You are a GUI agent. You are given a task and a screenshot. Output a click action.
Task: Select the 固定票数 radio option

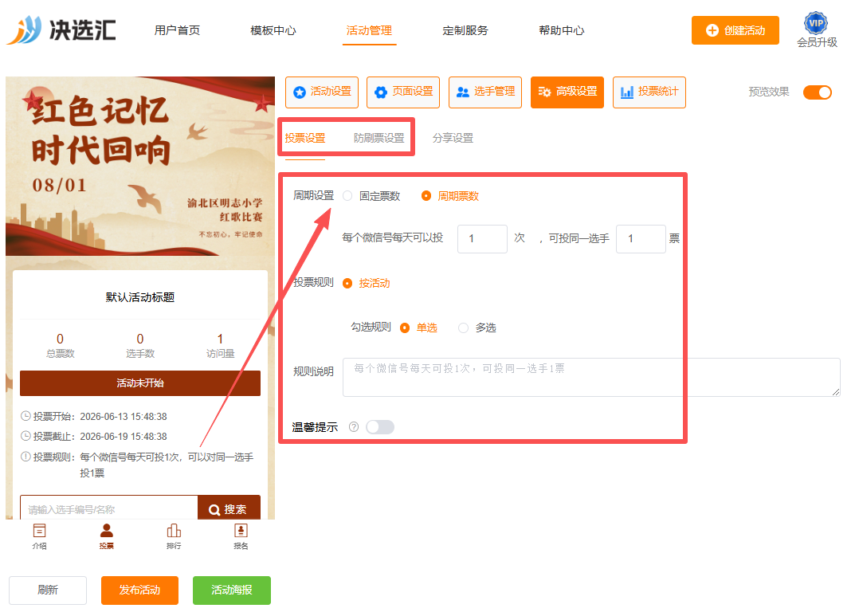click(347, 196)
